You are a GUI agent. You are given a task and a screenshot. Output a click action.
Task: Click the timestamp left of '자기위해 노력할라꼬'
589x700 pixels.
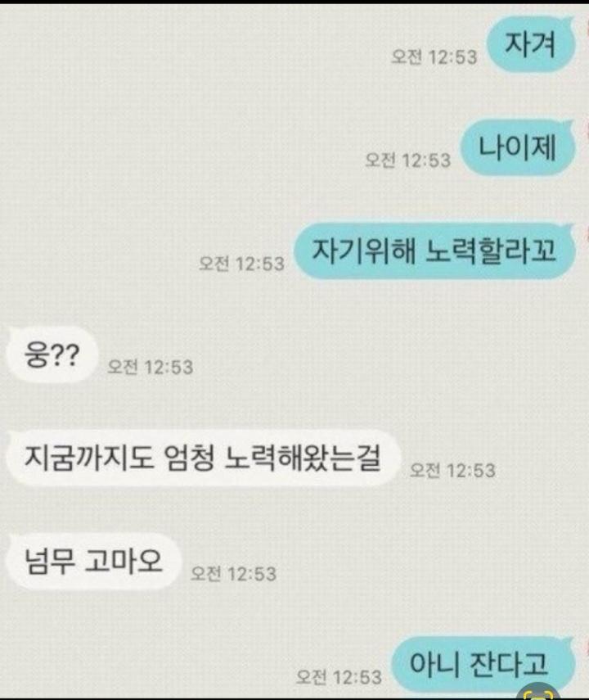tap(241, 264)
